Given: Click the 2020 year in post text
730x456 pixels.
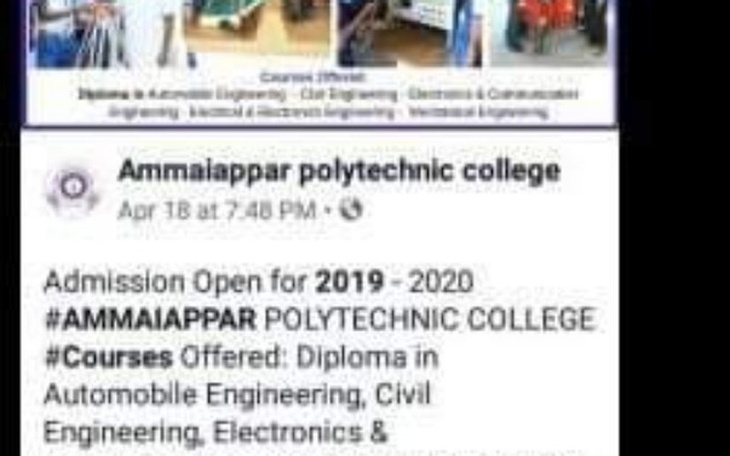Looking at the screenshot, I should pos(441,282).
